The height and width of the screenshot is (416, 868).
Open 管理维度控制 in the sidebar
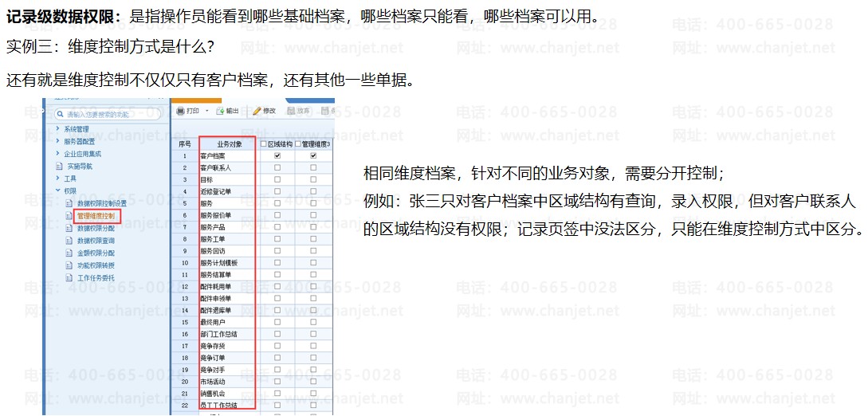pyautogui.click(x=96, y=216)
